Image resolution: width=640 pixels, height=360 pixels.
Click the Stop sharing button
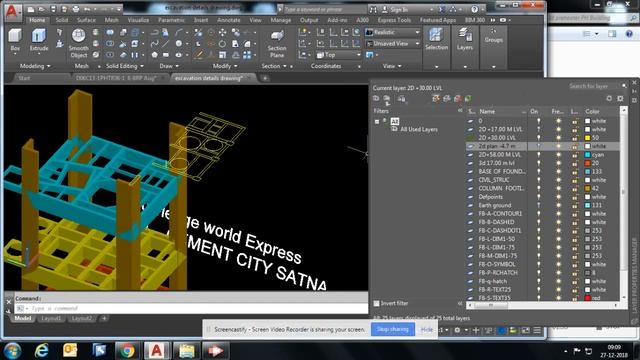pos(393,329)
